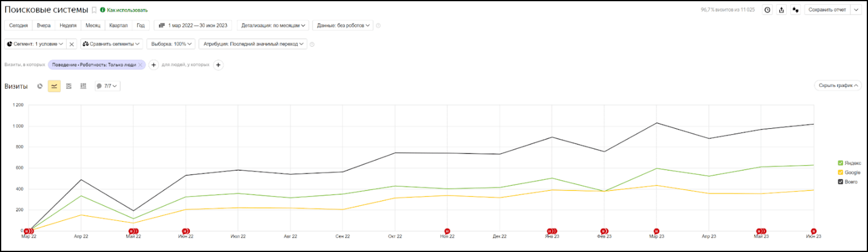The image size is (868, 252).
Task: Remove the 'Только люди' segment condition
Action: (140, 64)
